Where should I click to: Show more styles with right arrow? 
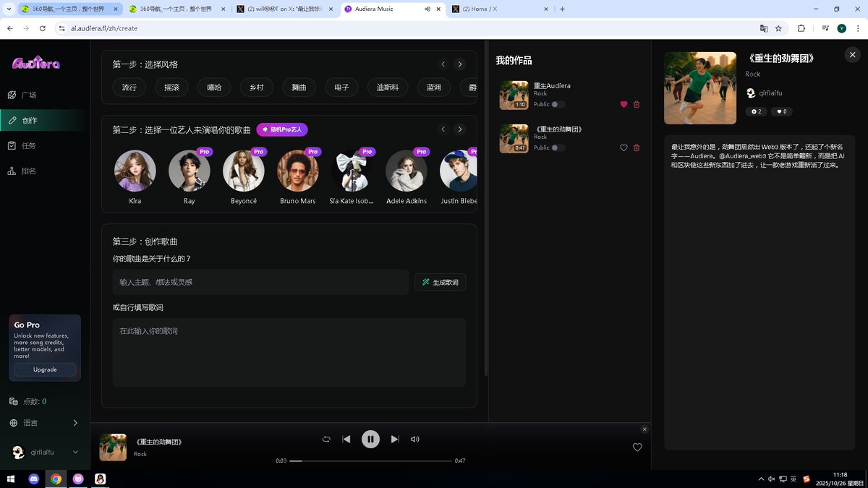(x=459, y=64)
